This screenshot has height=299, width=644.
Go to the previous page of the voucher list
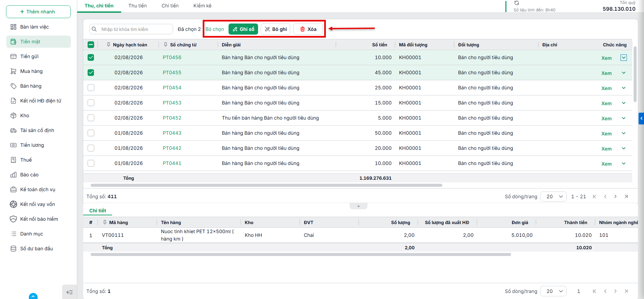click(x=605, y=197)
